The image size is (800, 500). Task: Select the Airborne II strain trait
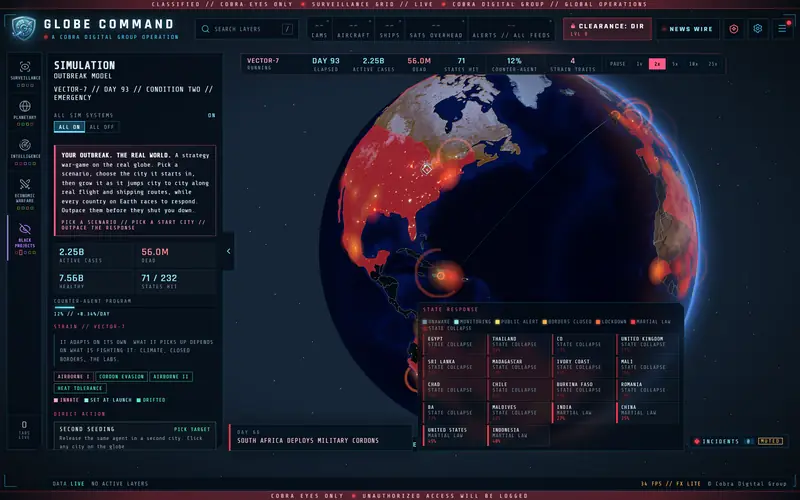click(x=171, y=377)
